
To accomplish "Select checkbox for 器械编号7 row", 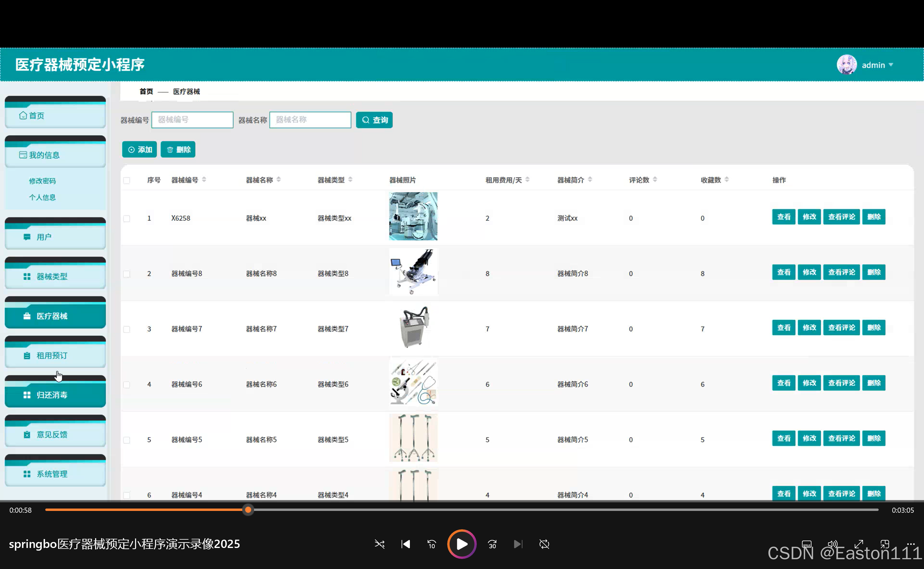I will 127,329.
